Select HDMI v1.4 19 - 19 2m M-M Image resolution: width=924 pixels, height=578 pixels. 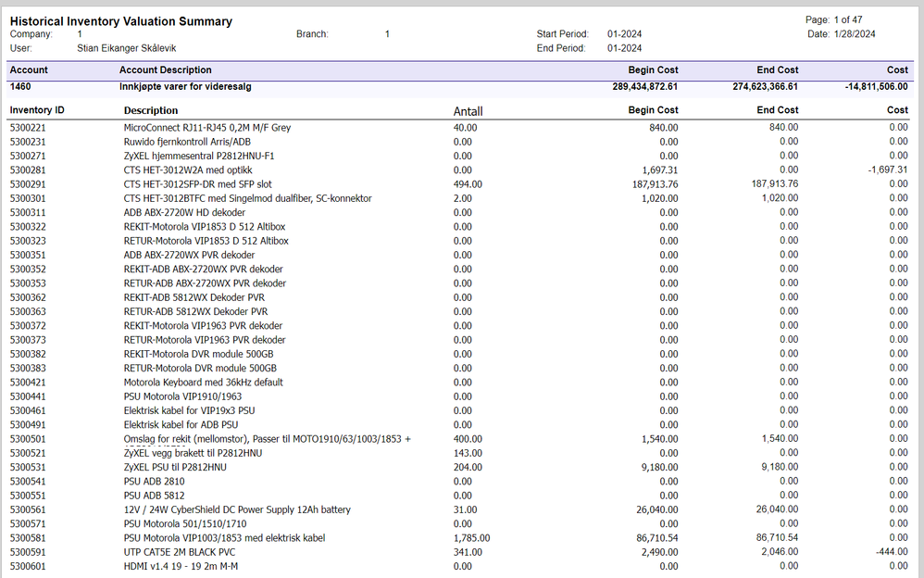point(181,566)
